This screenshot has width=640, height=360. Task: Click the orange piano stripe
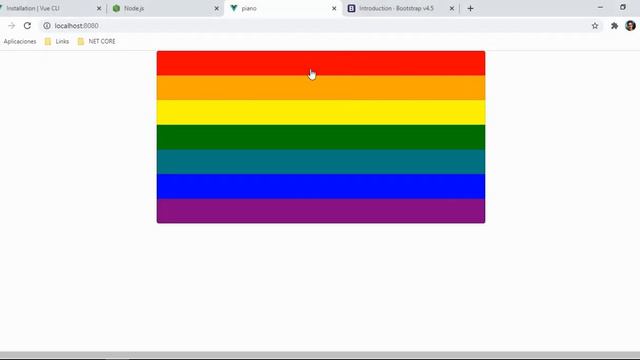tap(321, 87)
